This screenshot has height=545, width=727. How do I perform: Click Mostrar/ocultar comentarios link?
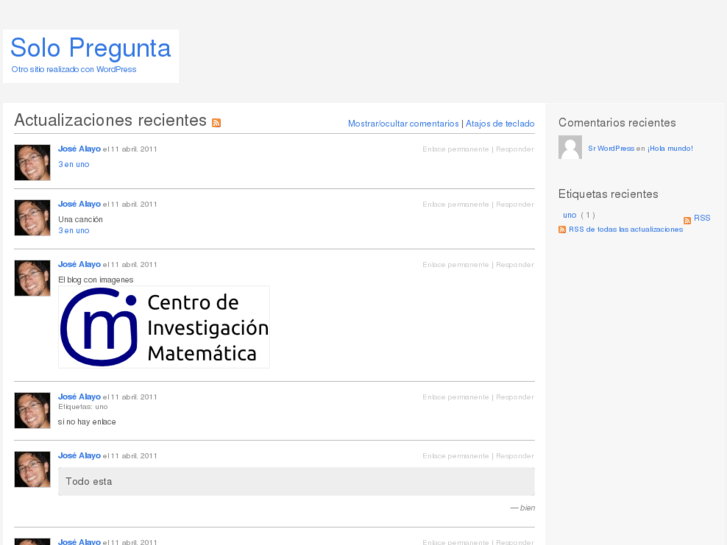tap(403, 123)
